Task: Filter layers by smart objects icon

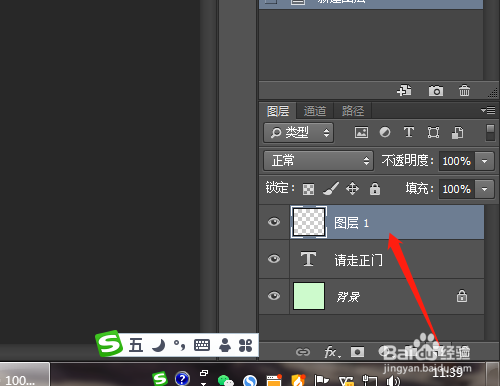Action: pos(457,133)
